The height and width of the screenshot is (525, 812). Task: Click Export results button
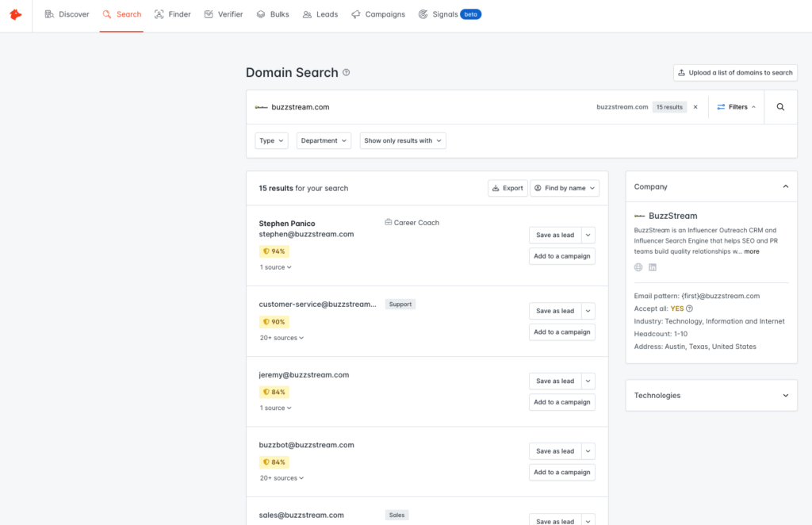507,188
